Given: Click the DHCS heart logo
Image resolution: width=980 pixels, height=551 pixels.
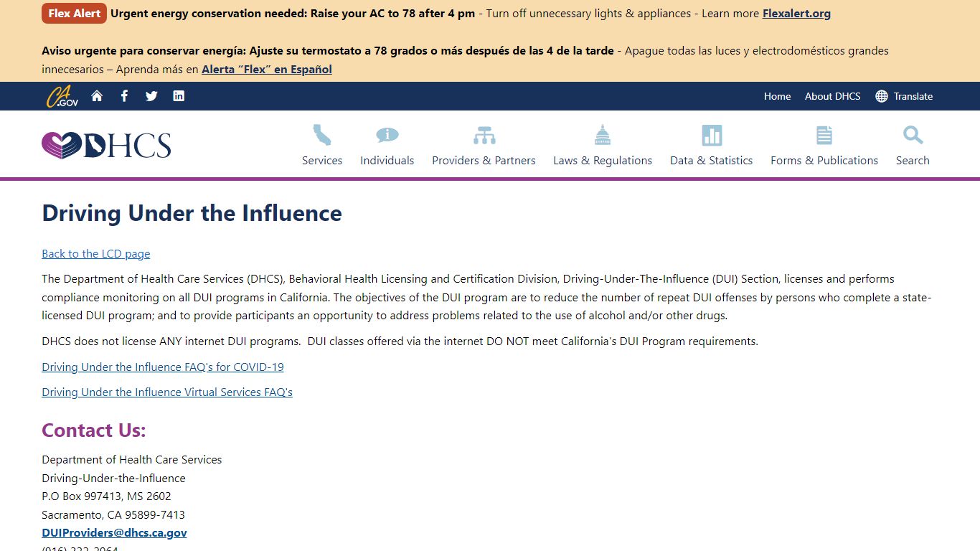Looking at the screenshot, I should [x=106, y=145].
